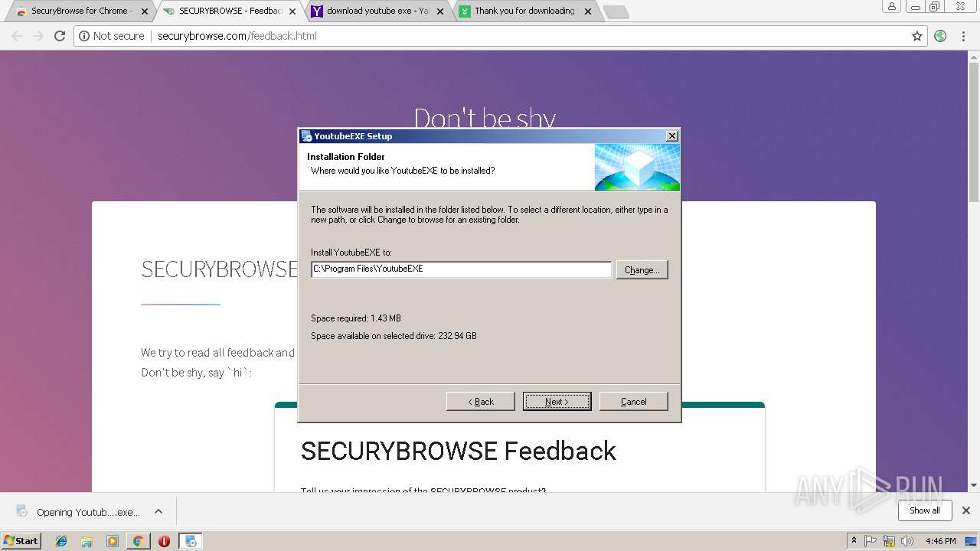
Task: Bookmark this page with star icon
Action: (x=917, y=36)
